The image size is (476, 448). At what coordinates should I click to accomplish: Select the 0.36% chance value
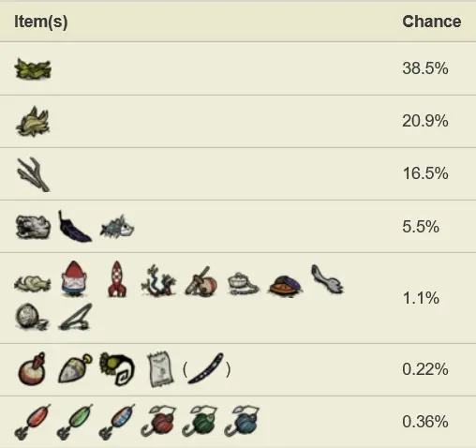point(425,422)
